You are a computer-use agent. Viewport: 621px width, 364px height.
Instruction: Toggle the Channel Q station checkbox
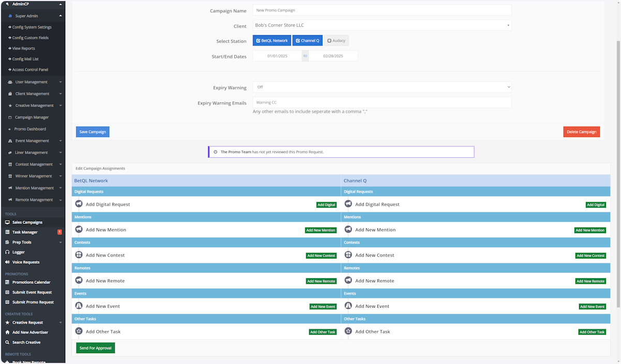(307, 40)
